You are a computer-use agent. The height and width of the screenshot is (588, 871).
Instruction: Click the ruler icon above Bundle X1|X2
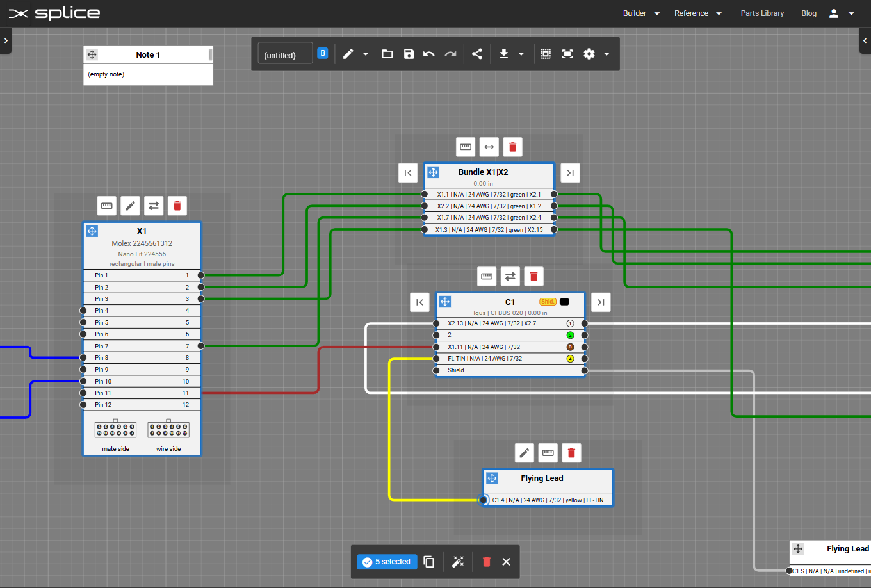point(466,147)
